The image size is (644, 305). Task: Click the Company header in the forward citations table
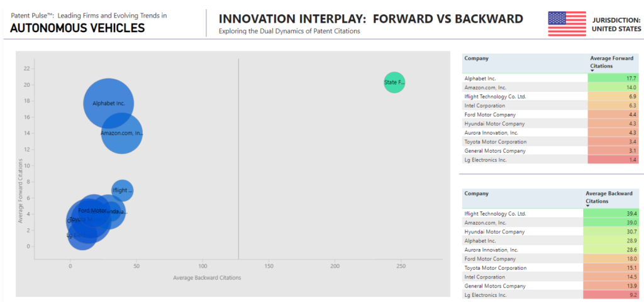(477, 58)
